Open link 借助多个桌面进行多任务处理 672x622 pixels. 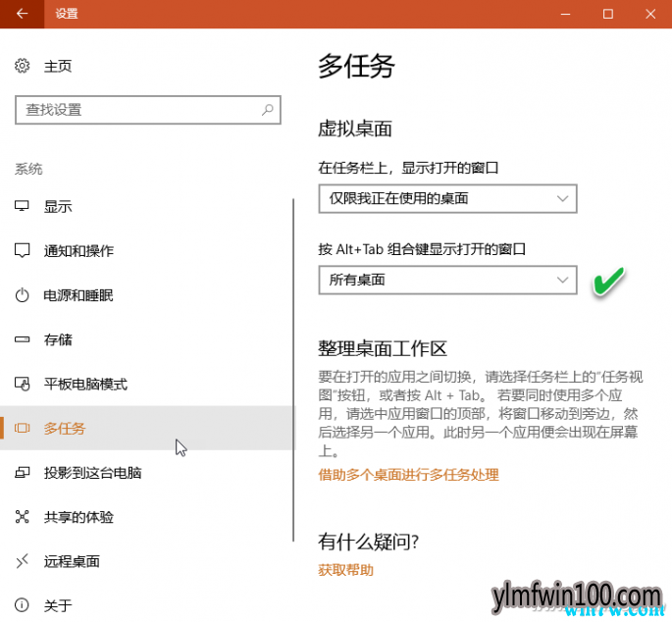point(408,475)
